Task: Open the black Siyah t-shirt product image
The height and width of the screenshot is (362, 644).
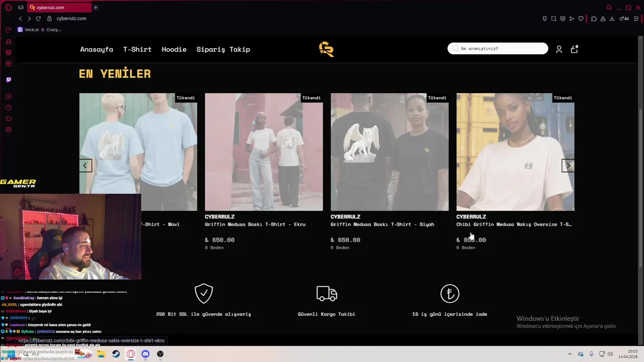Action: pyautogui.click(x=389, y=152)
